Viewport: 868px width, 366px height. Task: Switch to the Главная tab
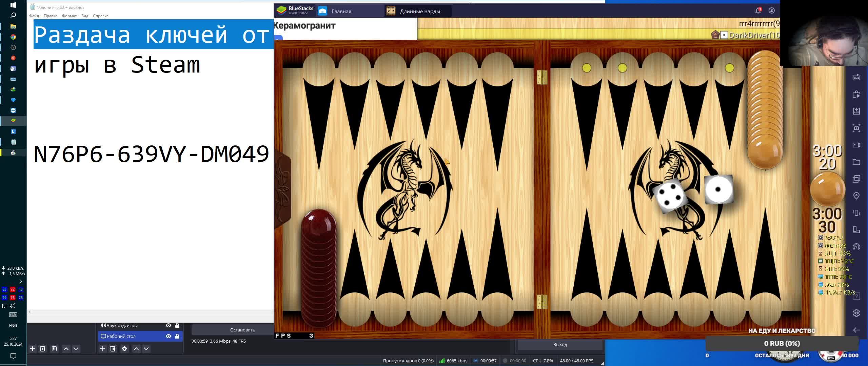341,11
